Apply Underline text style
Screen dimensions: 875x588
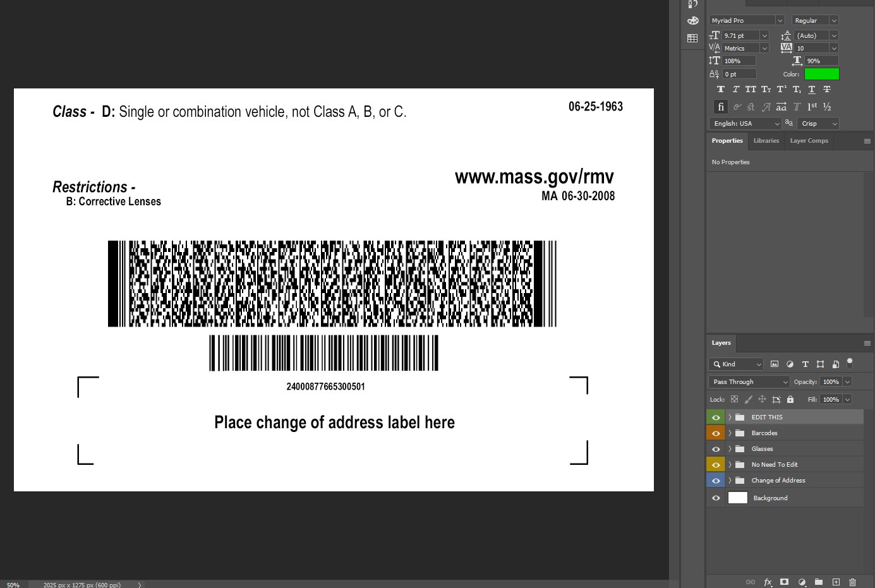(x=812, y=90)
